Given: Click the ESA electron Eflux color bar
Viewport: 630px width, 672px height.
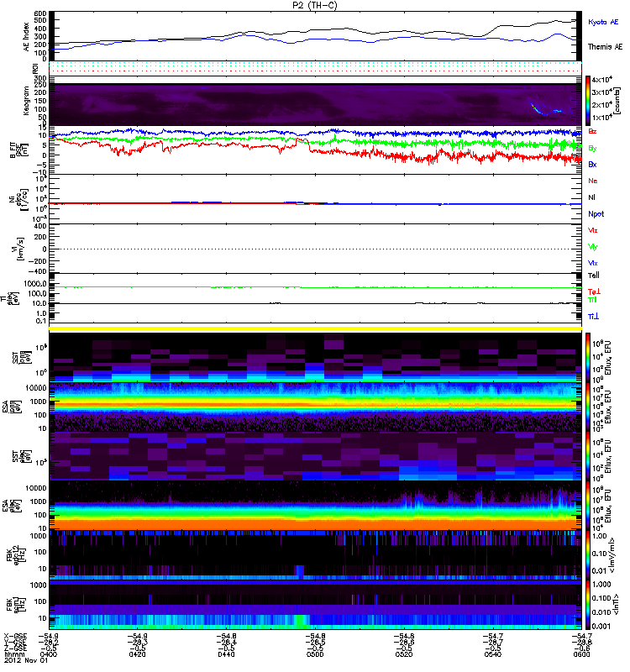Looking at the screenshot, I should (588, 506).
